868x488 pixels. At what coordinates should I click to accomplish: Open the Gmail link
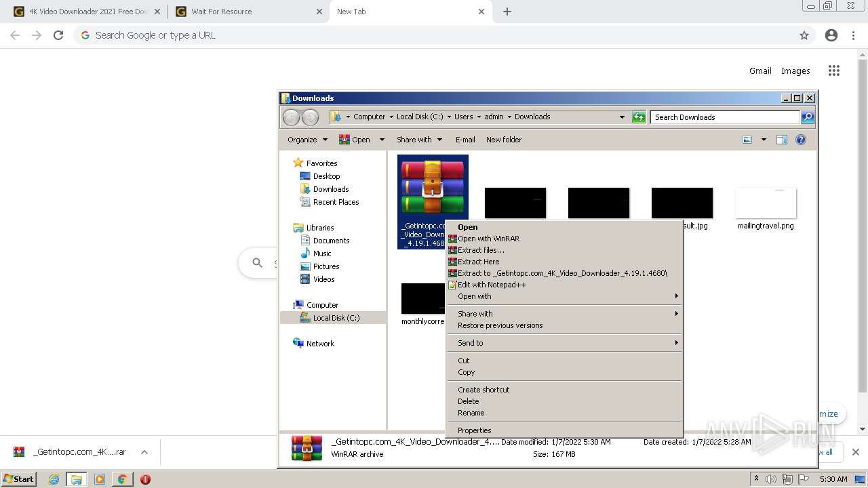[760, 70]
